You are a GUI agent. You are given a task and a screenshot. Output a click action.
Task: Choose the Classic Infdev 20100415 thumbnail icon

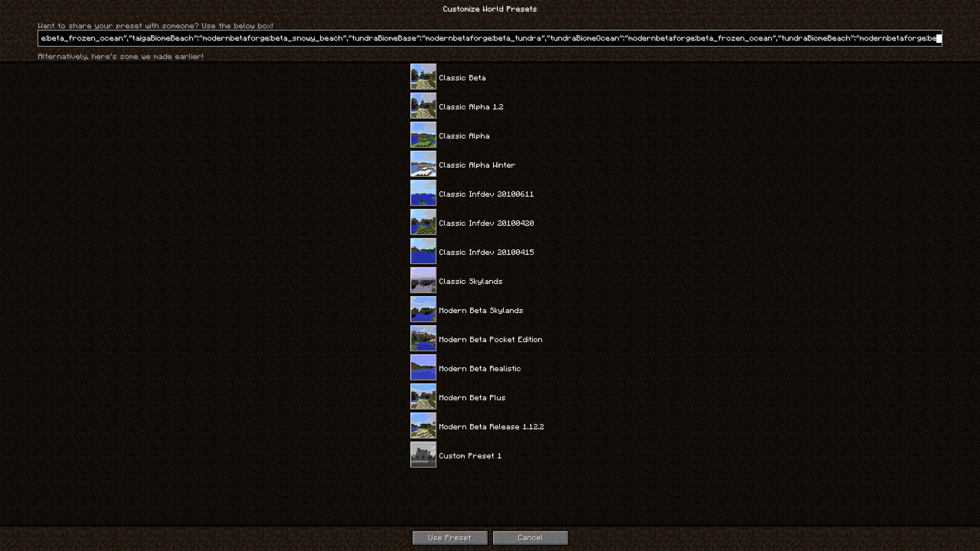tap(423, 251)
